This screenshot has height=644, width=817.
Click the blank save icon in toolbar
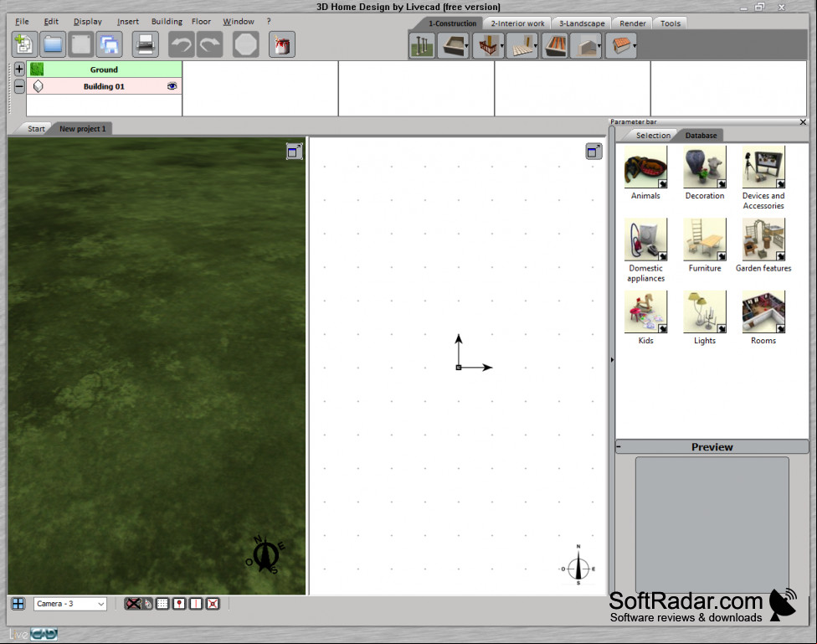[x=81, y=45]
